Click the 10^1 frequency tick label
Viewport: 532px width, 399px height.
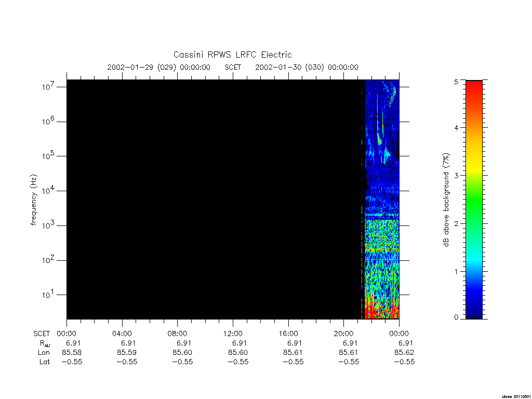(48, 295)
